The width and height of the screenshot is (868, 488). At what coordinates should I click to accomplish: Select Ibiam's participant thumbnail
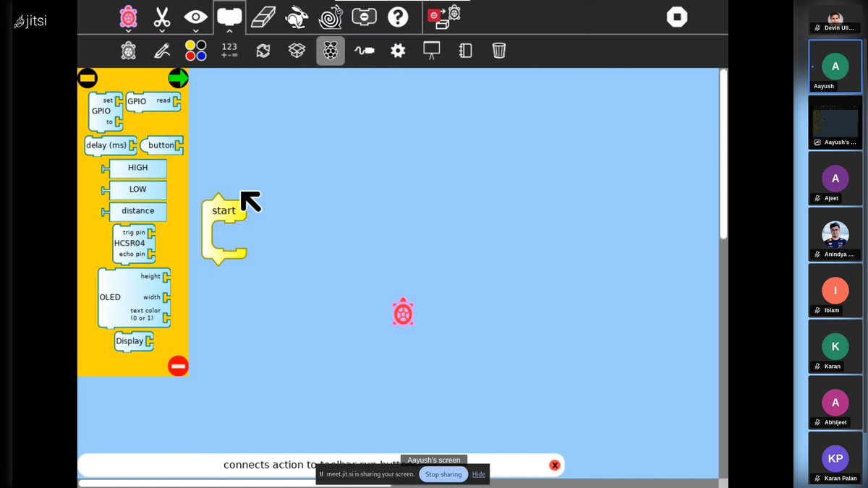[x=835, y=291]
